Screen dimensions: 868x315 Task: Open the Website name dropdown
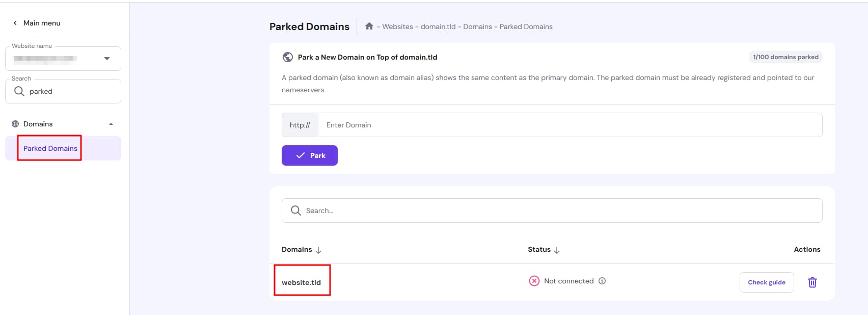(x=106, y=59)
